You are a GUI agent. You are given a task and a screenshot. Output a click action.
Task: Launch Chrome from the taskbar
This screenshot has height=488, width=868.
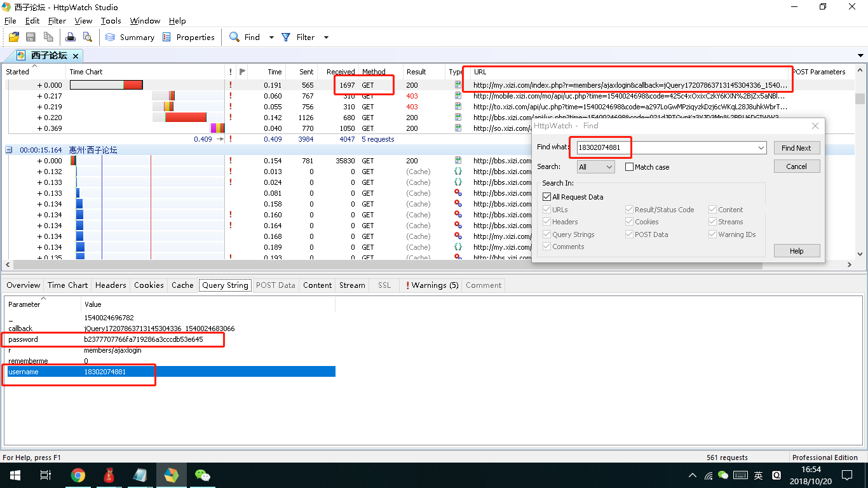[78, 475]
